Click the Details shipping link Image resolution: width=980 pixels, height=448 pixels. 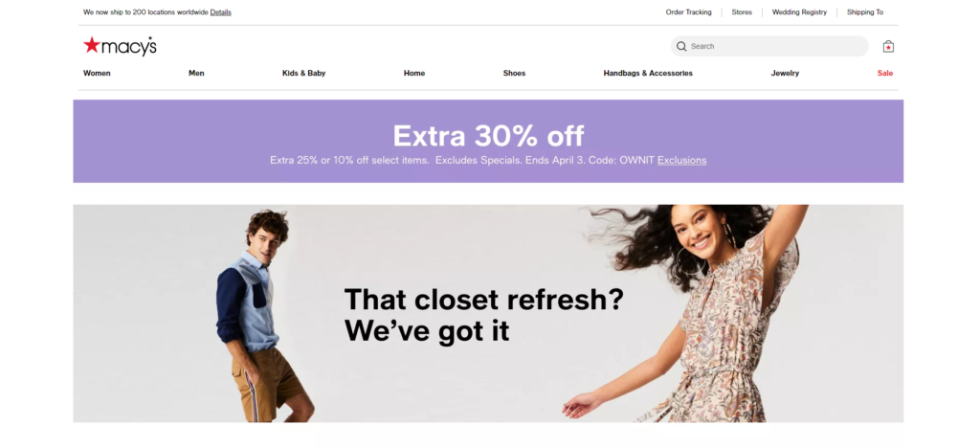(221, 11)
